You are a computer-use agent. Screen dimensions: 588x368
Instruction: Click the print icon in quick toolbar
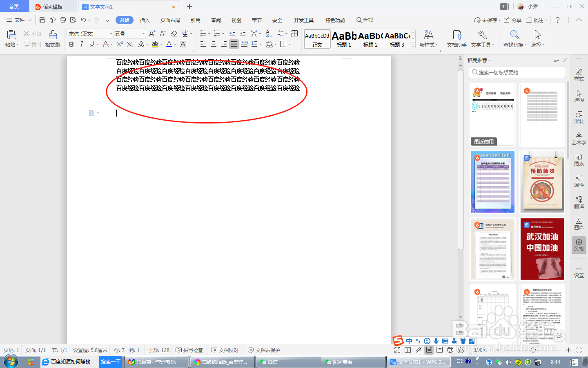pos(63,20)
